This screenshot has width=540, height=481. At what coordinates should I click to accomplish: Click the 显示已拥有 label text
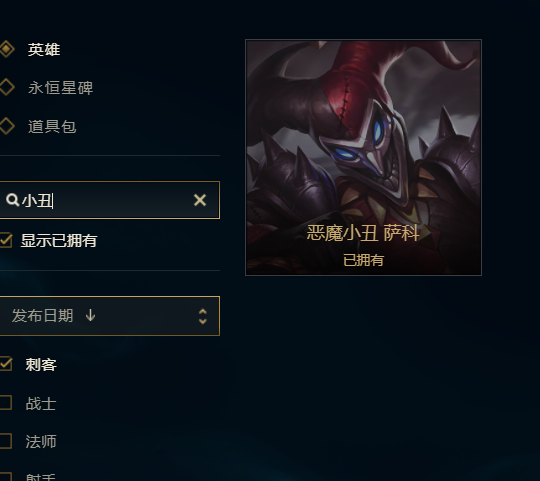pyautogui.click(x=59, y=240)
